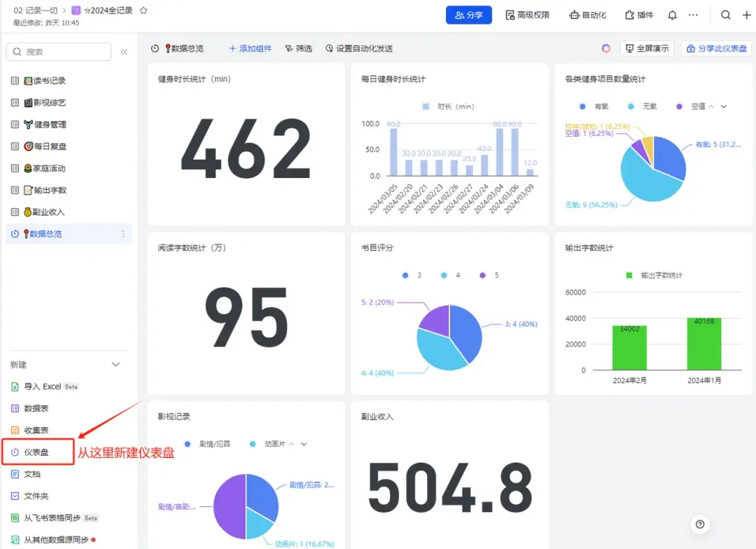Image resolution: width=756 pixels, height=549 pixels.
Task: Open 全屏演示 presentation mode
Action: (x=646, y=48)
